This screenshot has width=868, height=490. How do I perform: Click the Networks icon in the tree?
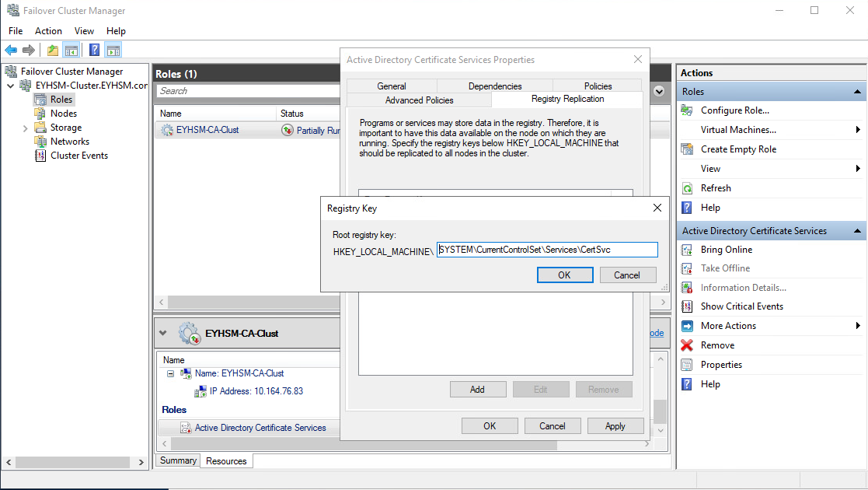(x=40, y=142)
